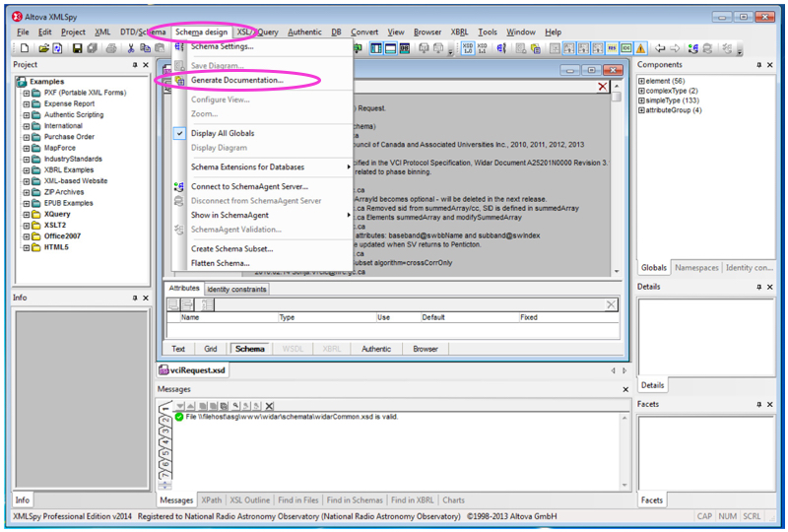Image resolution: width=788 pixels, height=532 pixels.
Task: Open Find in Files tab
Action: [x=298, y=500]
